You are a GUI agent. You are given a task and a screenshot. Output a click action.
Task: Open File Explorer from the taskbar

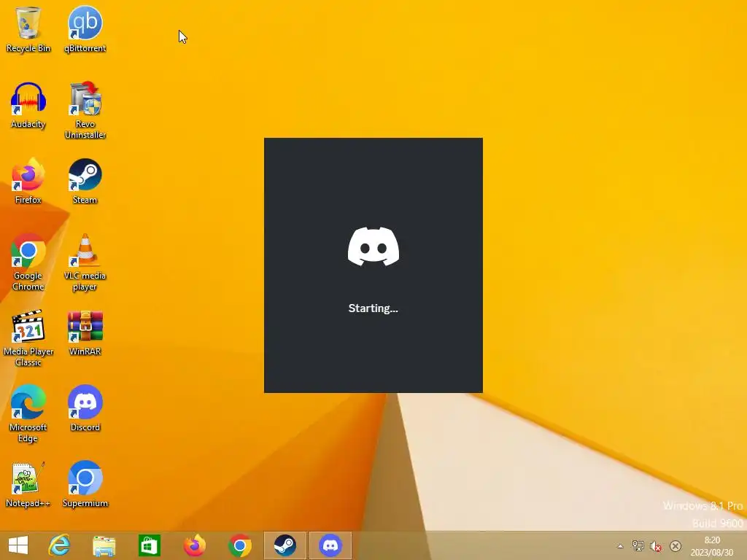[104, 545]
